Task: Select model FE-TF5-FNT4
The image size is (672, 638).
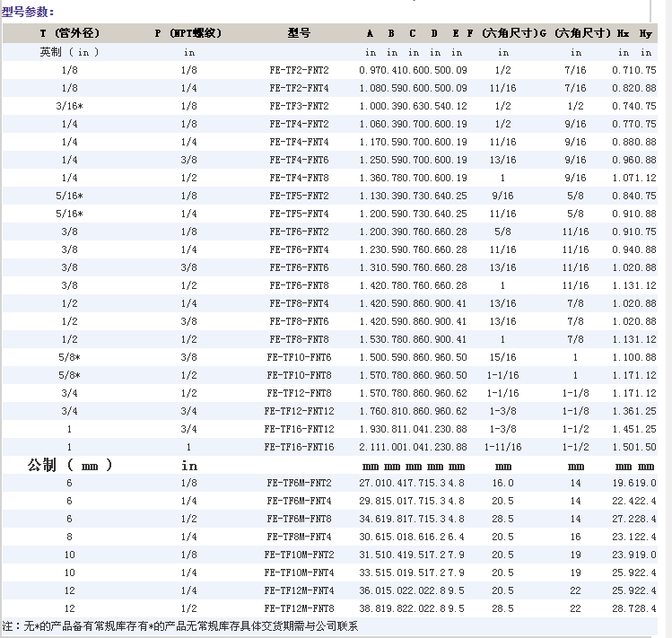Action: [299, 214]
